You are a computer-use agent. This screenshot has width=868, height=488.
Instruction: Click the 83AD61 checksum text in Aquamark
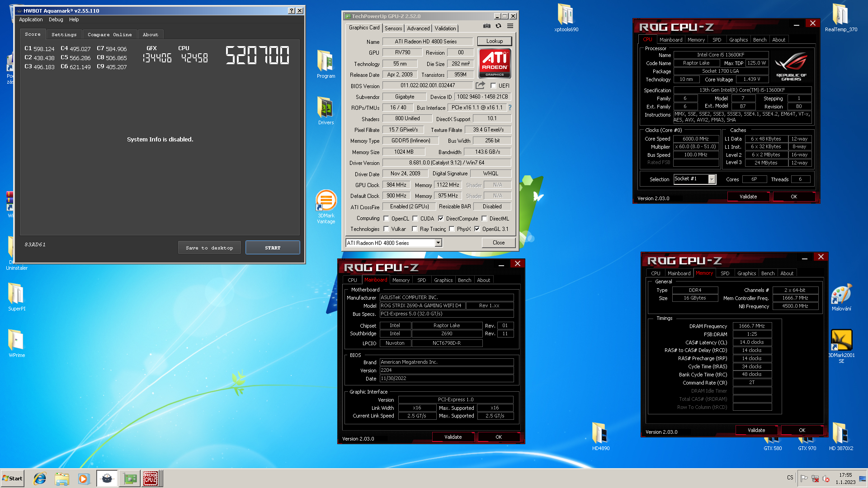pyautogui.click(x=35, y=244)
